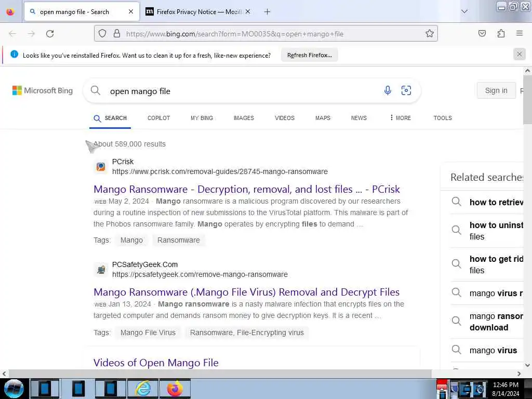Image resolution: width=532 pixels, height=399 pixels.
Task: Click the PCrisk site favicon
Action: (x=101, y=167)
